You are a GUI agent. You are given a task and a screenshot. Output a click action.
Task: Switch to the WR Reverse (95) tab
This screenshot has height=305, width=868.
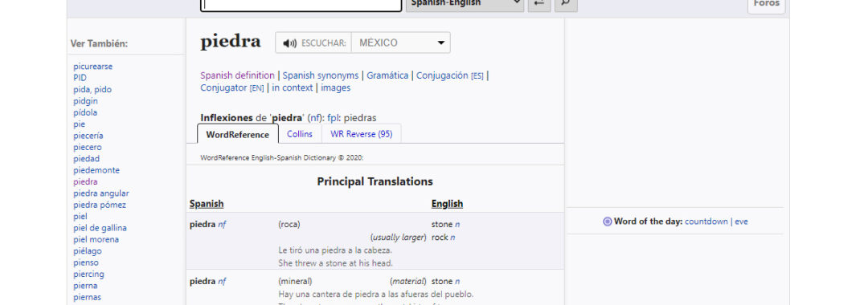pyautogui.click(x=362, y=134)
